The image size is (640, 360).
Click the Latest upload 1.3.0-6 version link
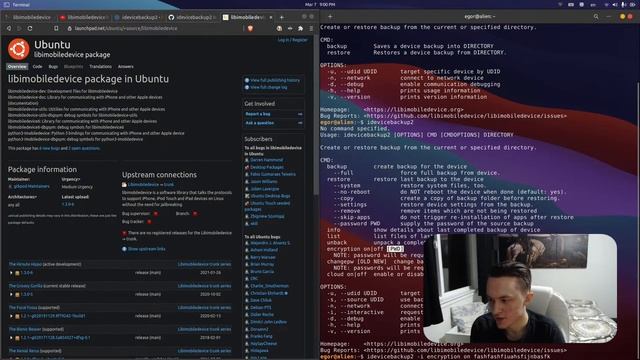click(x=68, y=204)
